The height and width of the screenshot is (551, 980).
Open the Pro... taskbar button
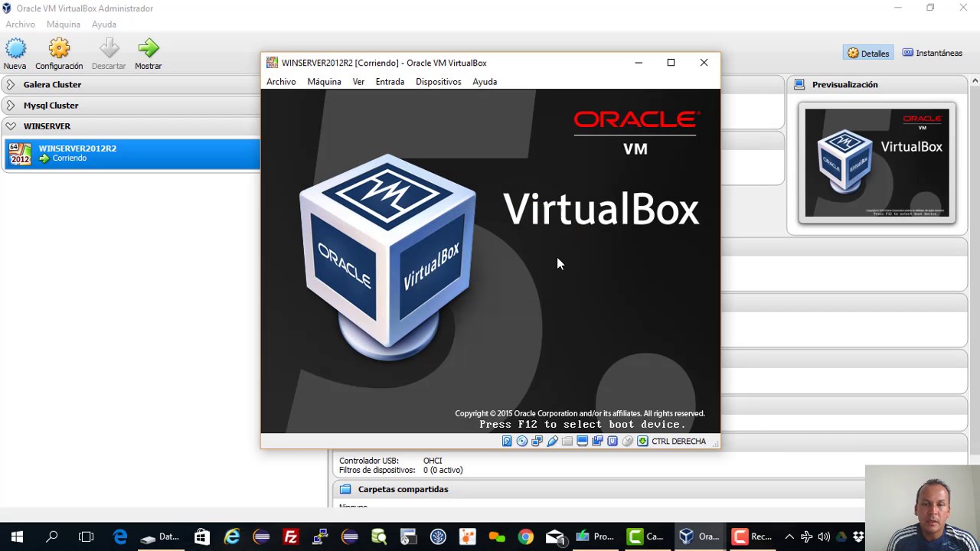594,536
